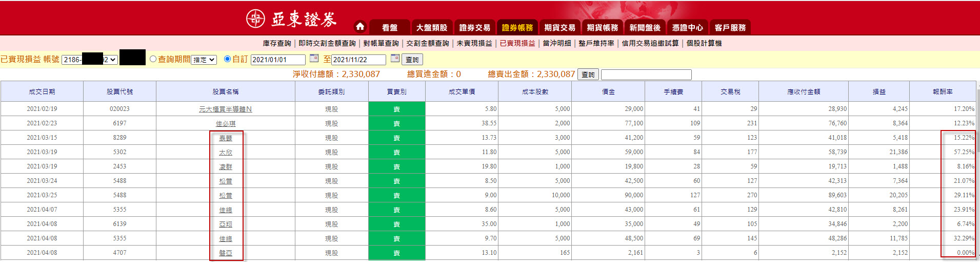Click the 價金 column header

coord(608,91)
